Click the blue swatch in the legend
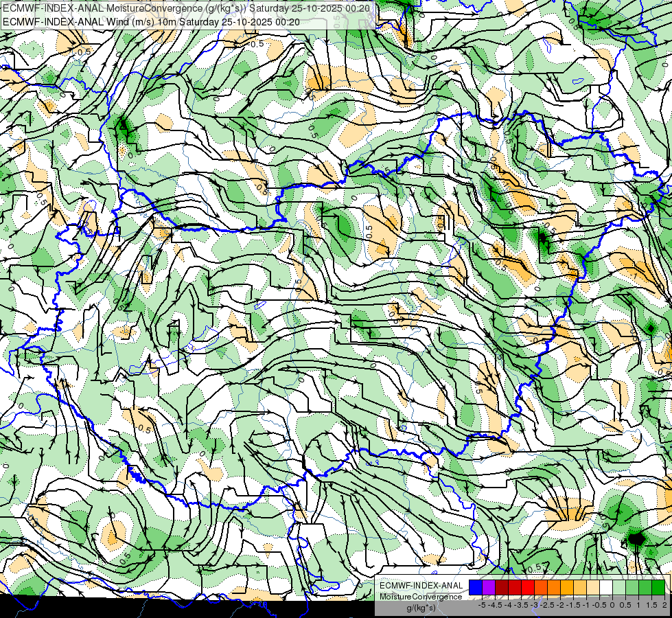This screenshot has height=618, width=672. point(476,587)
